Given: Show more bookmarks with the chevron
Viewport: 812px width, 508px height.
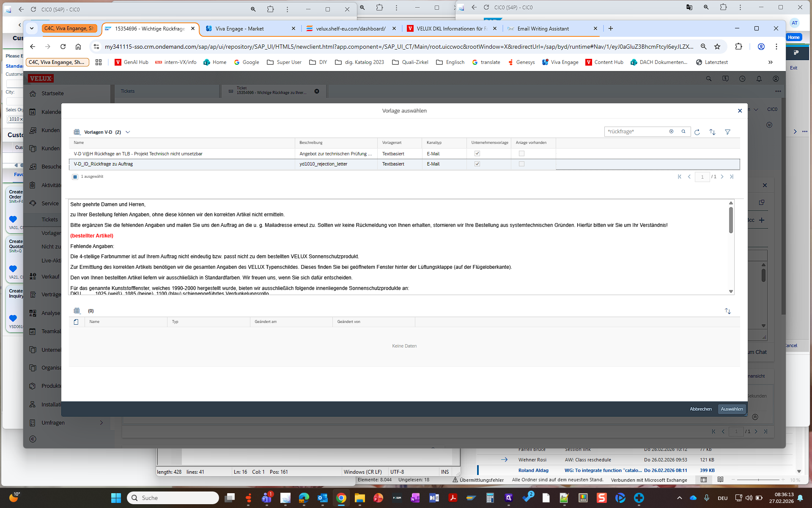Looking at the screenshot, I should coord(770,62).
